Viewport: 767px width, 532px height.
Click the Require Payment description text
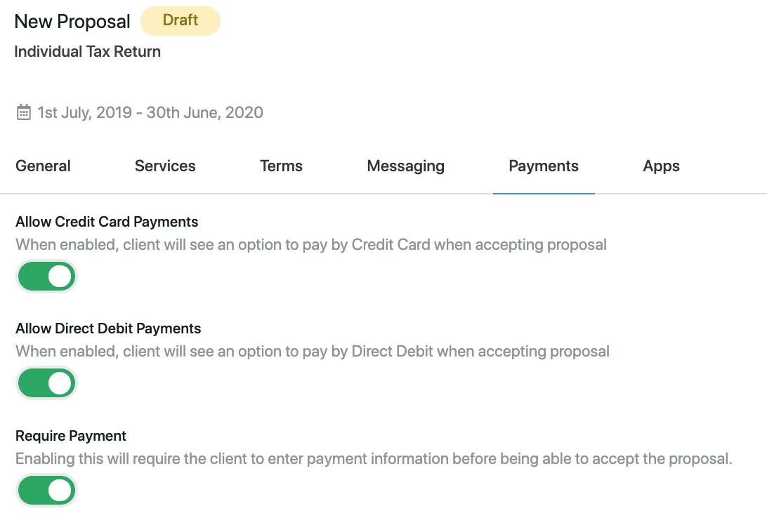click(374, 459)
